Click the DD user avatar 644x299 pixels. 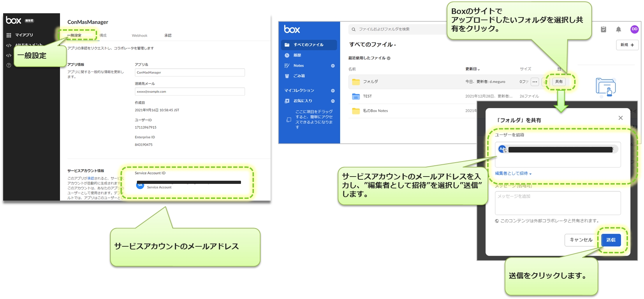pyautogui.click(x=634, y=29)
